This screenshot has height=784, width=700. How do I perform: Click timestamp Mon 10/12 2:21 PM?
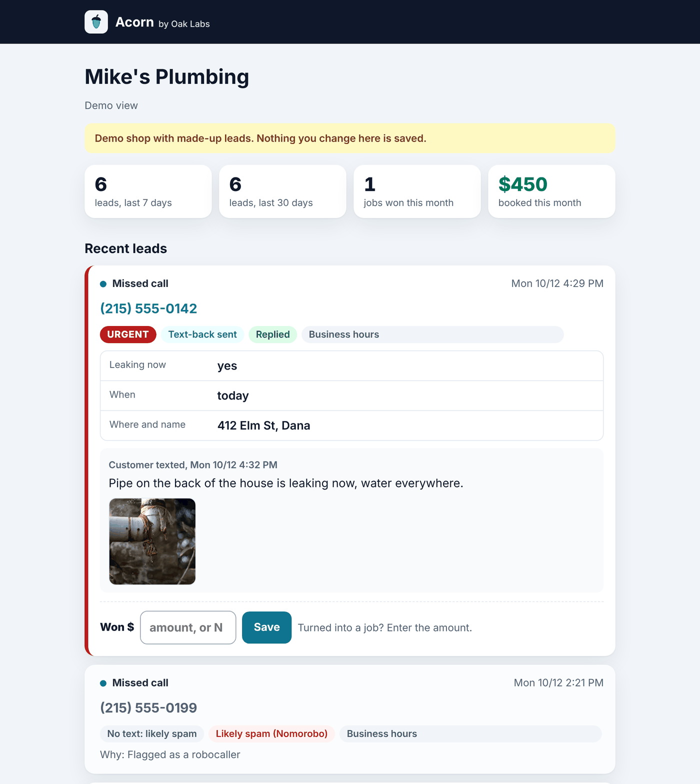[558, 683]
